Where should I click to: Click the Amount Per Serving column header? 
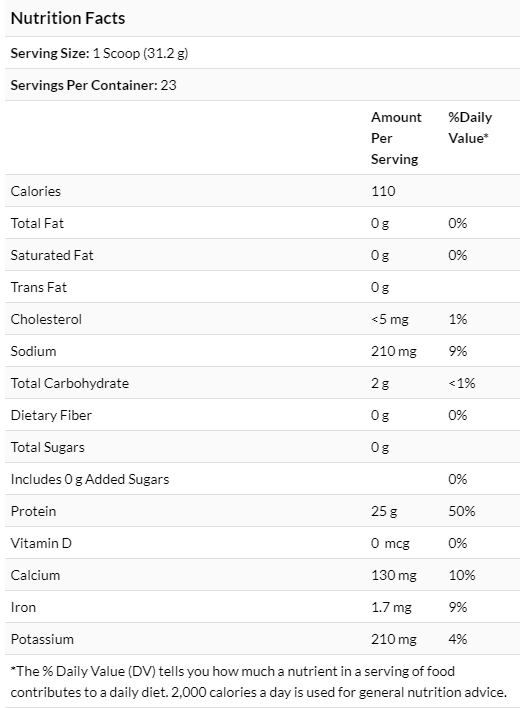click(x=396, y=138)
